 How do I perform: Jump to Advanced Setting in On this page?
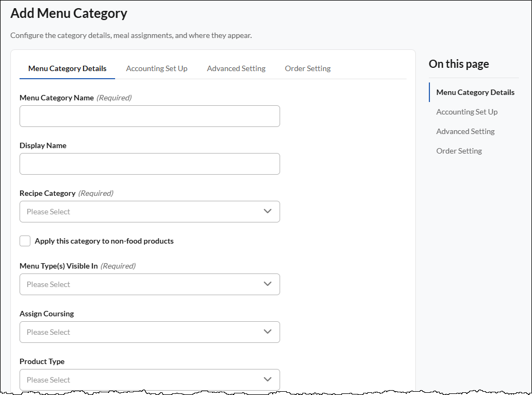coord(465,131)
